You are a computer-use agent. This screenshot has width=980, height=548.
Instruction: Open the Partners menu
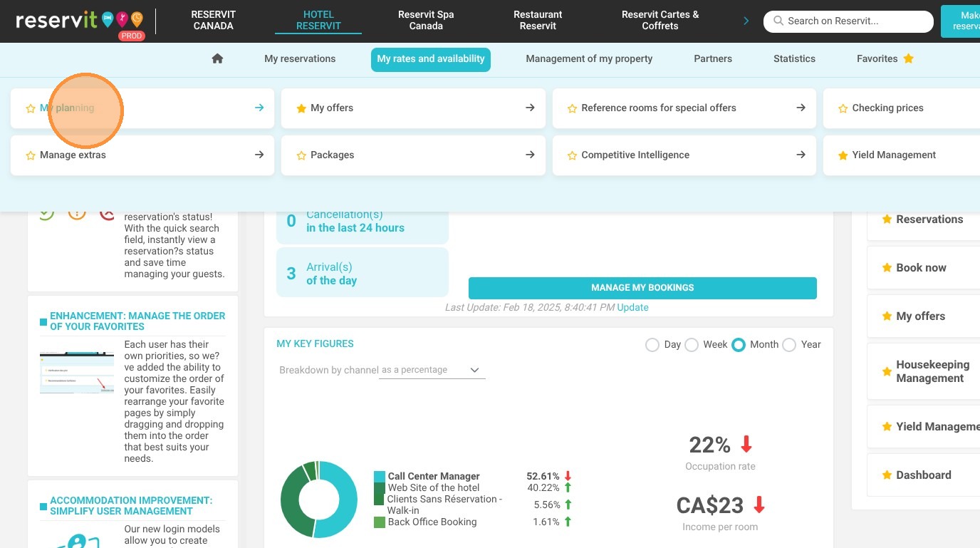pos(713,59)
